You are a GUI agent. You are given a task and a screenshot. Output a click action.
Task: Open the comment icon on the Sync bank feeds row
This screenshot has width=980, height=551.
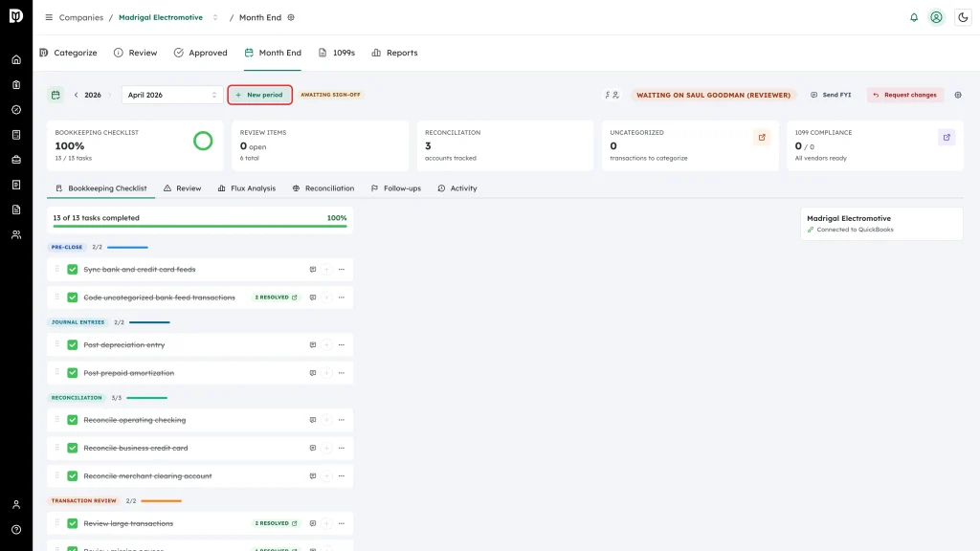pos(313,269)
